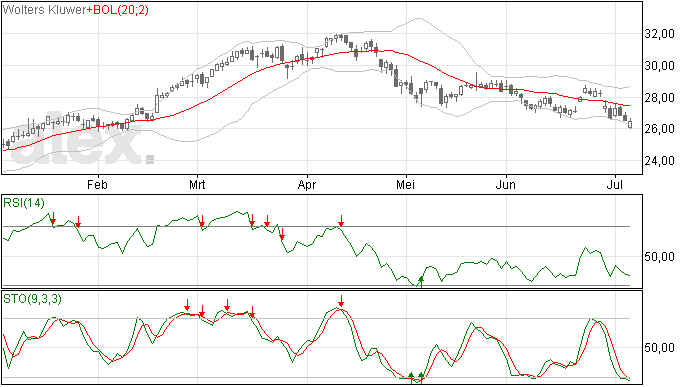
Task: Select the Apr month marker on time axis
Action: [306, 184]
